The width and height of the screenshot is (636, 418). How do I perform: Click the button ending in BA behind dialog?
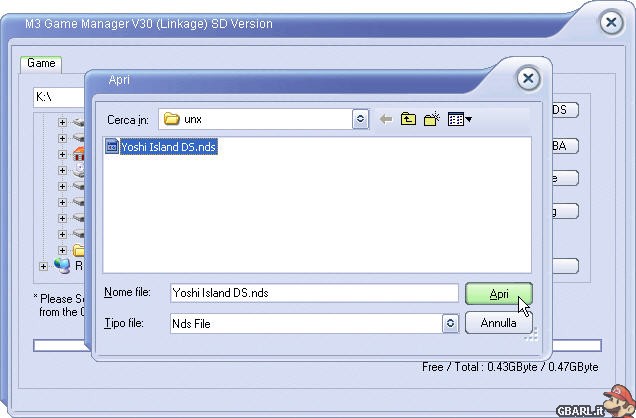[565, 146]
